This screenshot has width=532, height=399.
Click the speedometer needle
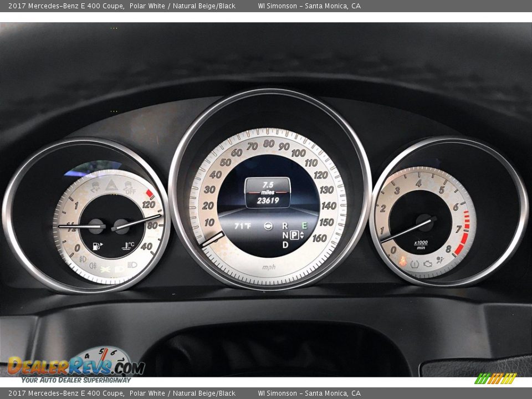[x=213, y=239]
